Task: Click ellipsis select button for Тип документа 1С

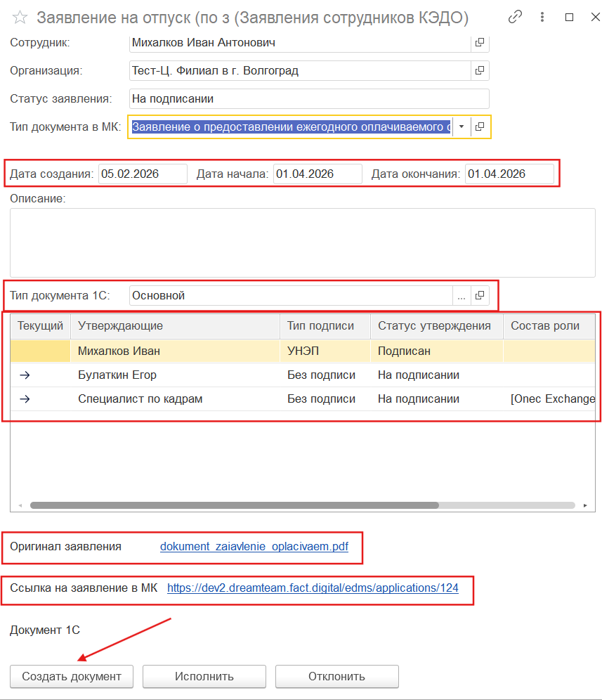Action: (462, 296)
